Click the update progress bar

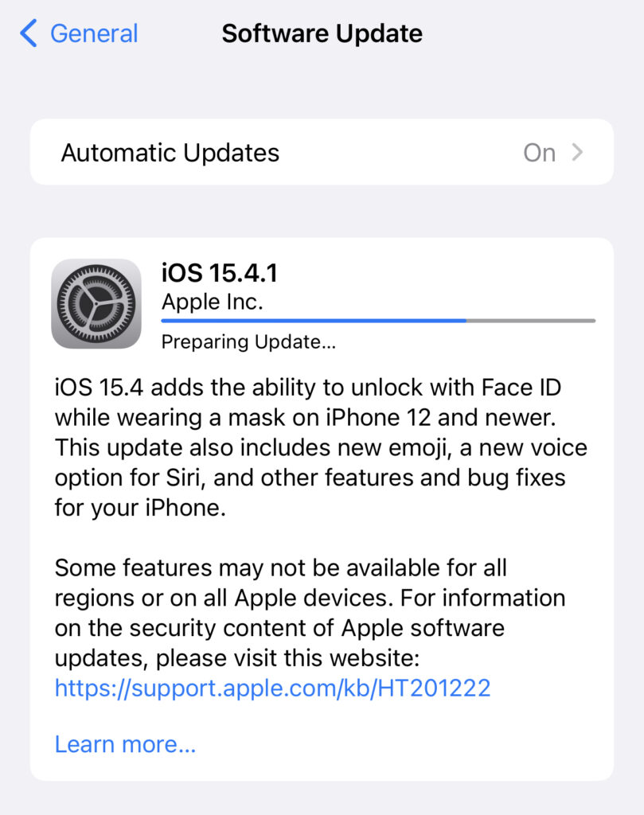click(x=378, y=321)
